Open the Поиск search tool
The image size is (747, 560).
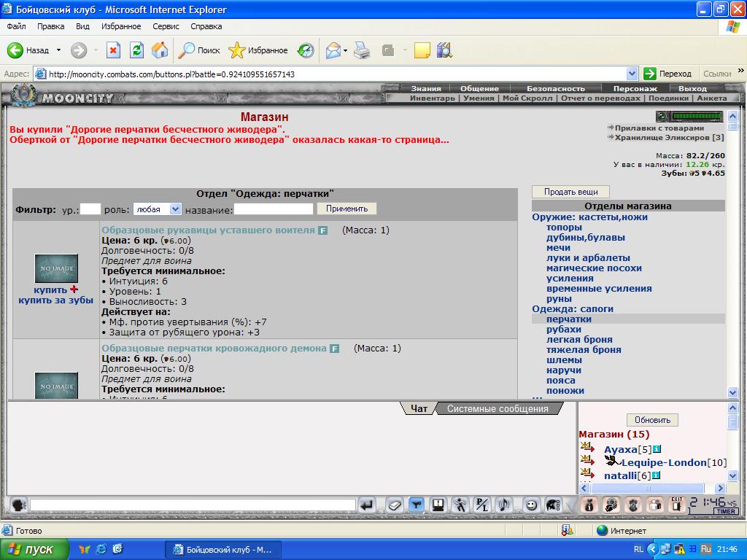coord(199,50)
